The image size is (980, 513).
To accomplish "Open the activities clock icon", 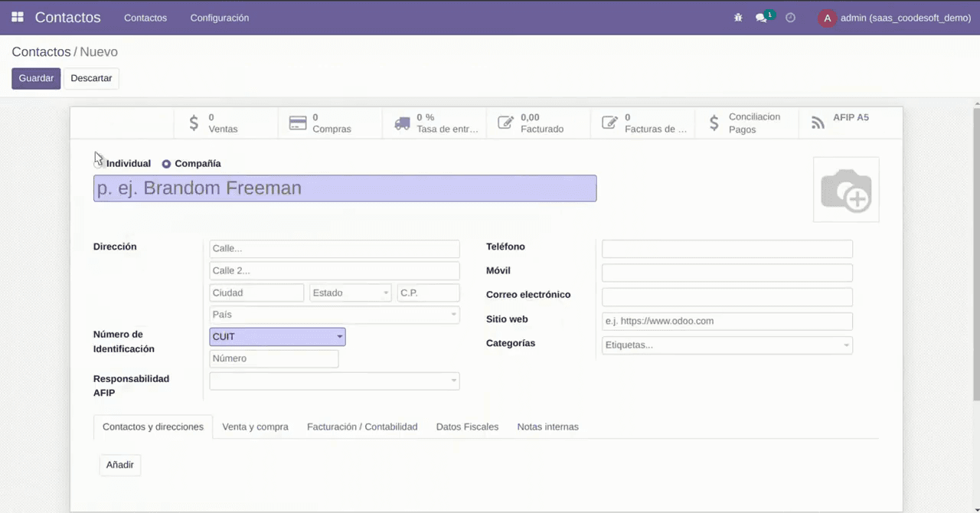I will (791, 18).
